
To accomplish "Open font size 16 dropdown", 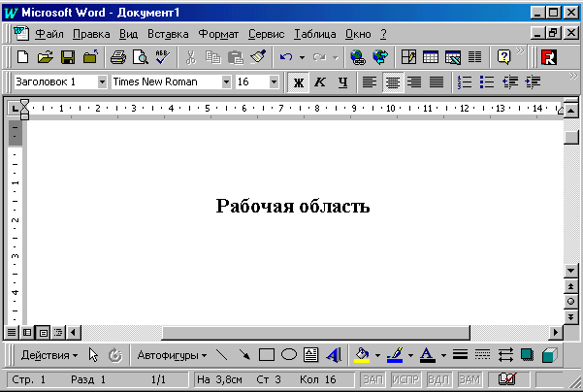I will click(x=274, y=82).
